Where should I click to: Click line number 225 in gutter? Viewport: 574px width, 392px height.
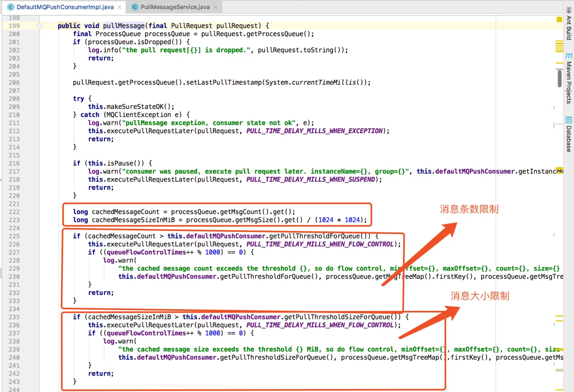14,236
